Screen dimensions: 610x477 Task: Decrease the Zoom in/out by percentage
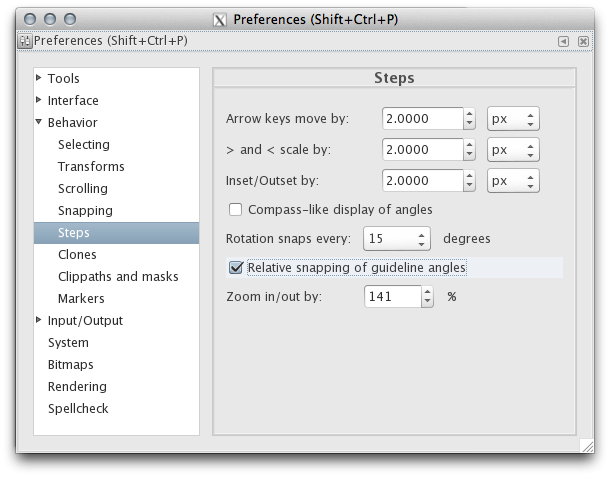click(x=427, y=302)
